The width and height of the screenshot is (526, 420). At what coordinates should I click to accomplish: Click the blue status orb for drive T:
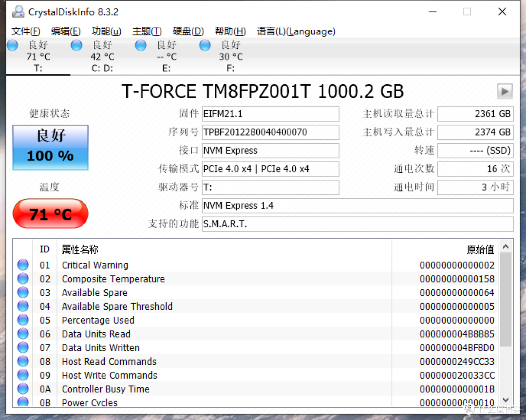tap(12, 45)
